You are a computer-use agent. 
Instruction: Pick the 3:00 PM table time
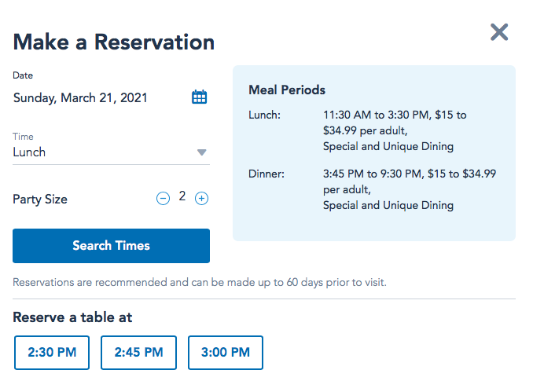pyautogui.click(x=225, y=353)
